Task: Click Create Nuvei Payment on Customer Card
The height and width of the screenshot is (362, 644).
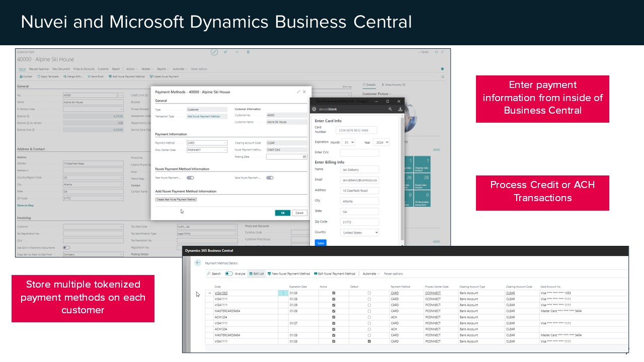Action: 164,76
